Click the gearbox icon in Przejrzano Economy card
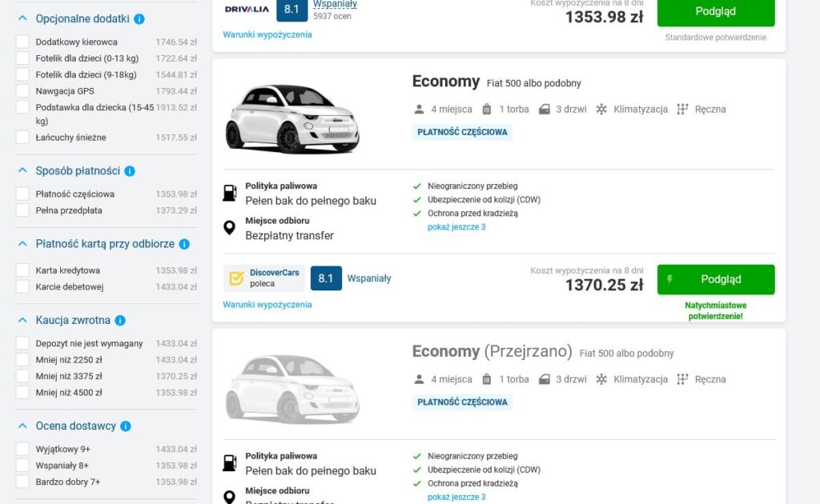 [x=682, y=379]
